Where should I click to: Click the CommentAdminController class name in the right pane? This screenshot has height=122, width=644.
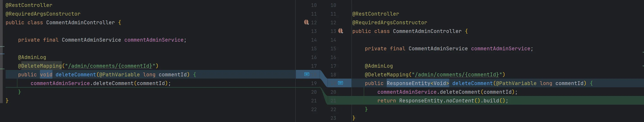(x=427, y=31)
